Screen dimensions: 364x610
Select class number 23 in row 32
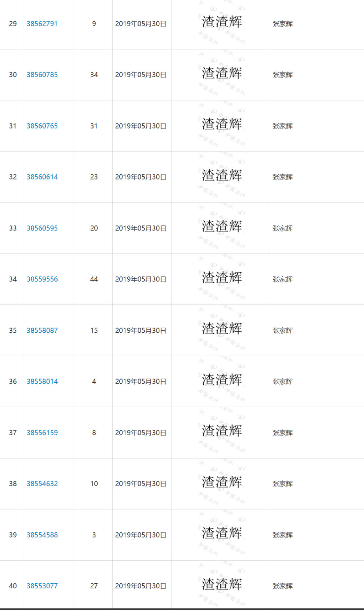pyautogui.click(x=94, y=177)
